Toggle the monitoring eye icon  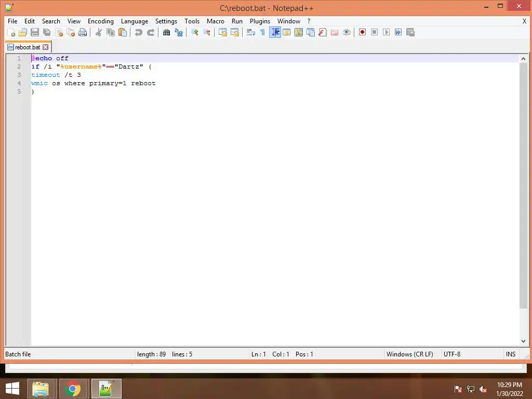coord(347,32)
